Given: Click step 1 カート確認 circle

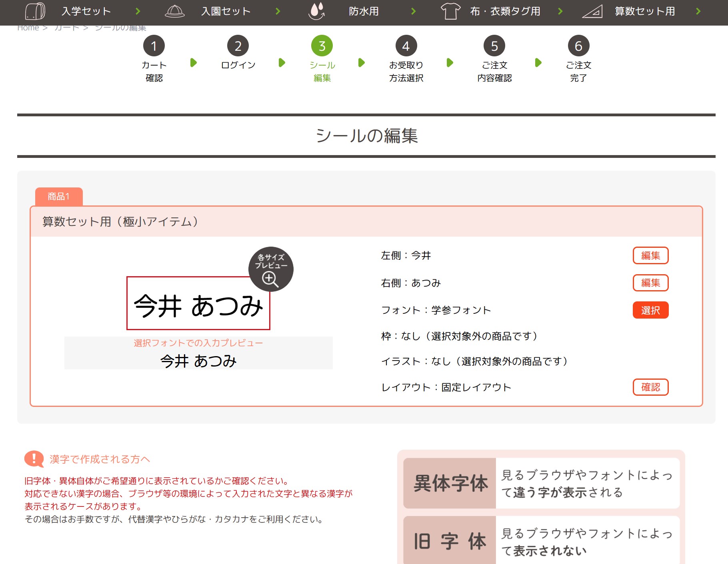Looking at the screenshot, I should [x=154, y=46].
